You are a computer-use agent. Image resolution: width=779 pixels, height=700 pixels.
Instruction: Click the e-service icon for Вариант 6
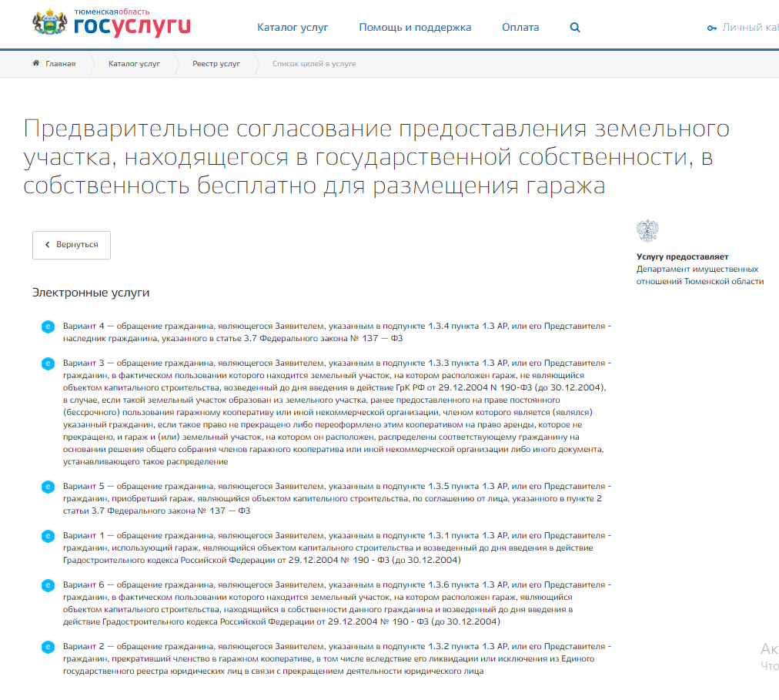point(48,584)
